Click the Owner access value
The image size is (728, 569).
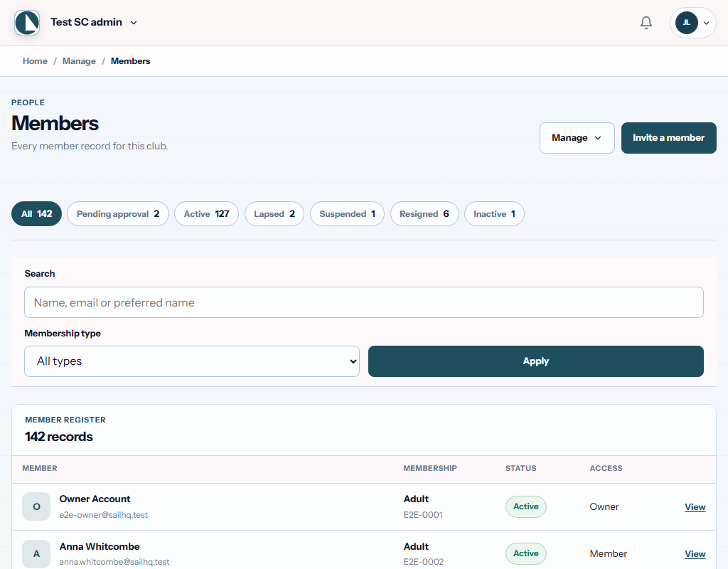pyautogui.click(x=604, y=506)
